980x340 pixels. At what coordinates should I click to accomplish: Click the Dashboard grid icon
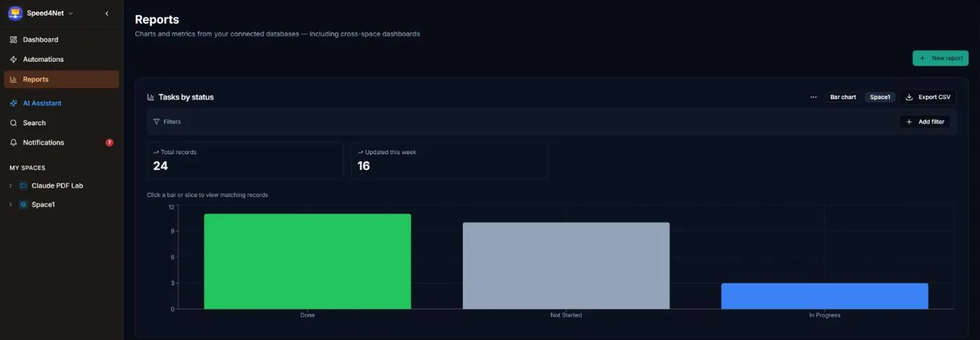(13, 40)
